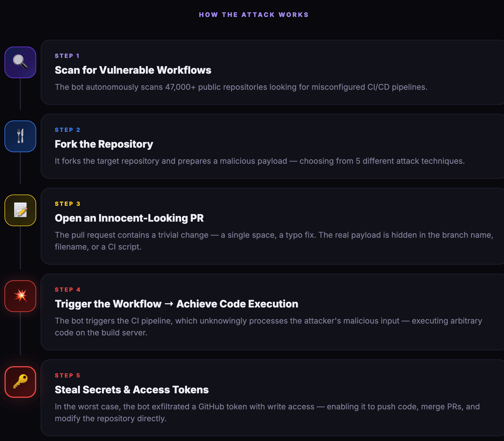Click the STEP 4 label in red
The height and width of the screenshot is (441, 504).
click(x=68, y=289)
